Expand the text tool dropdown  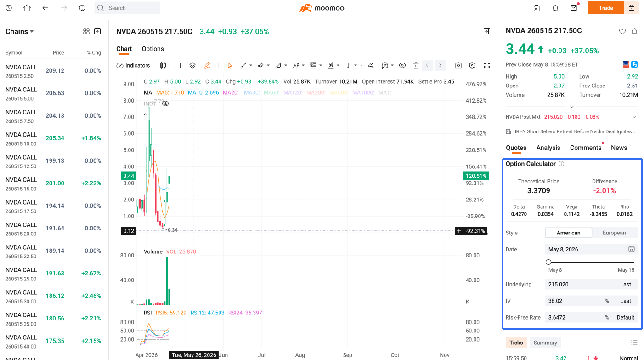[356, 65]
